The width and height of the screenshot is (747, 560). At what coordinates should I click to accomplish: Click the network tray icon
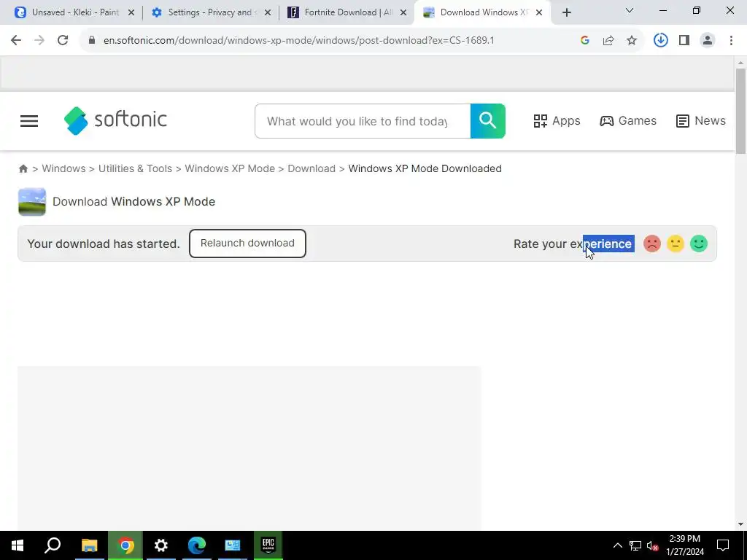coord(635,545)
